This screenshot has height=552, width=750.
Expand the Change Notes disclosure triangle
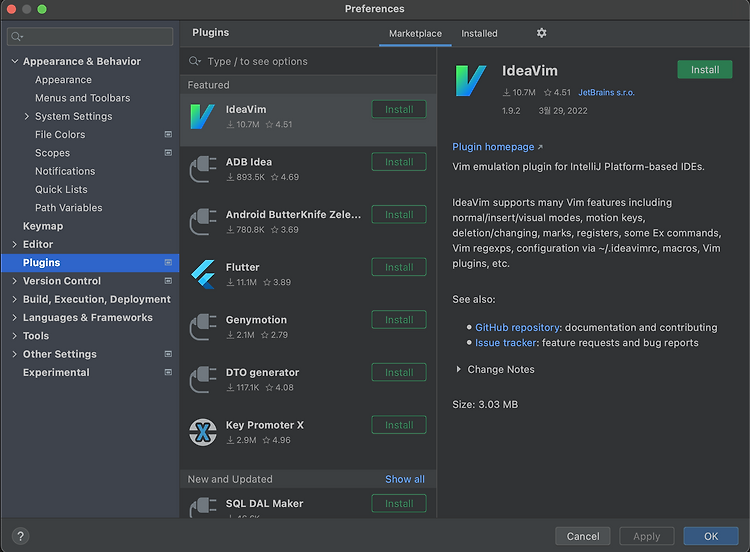click(x=458, y=369)
